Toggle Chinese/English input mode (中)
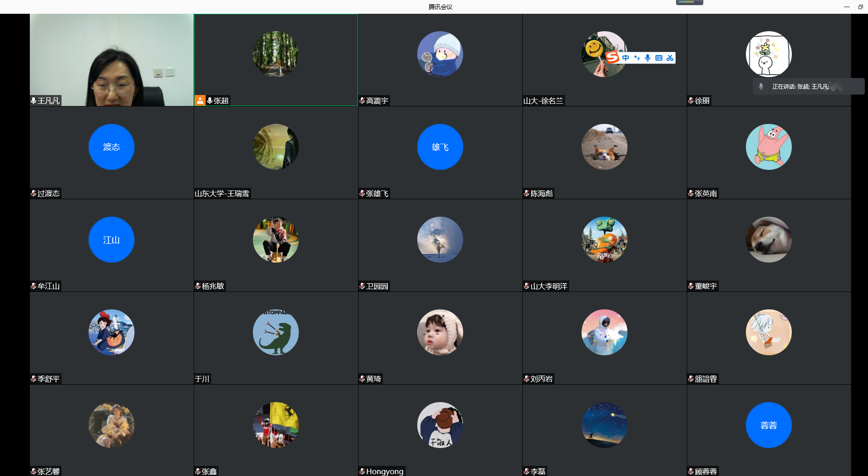This screenshot has height=476, width=868. coord(626,58)
